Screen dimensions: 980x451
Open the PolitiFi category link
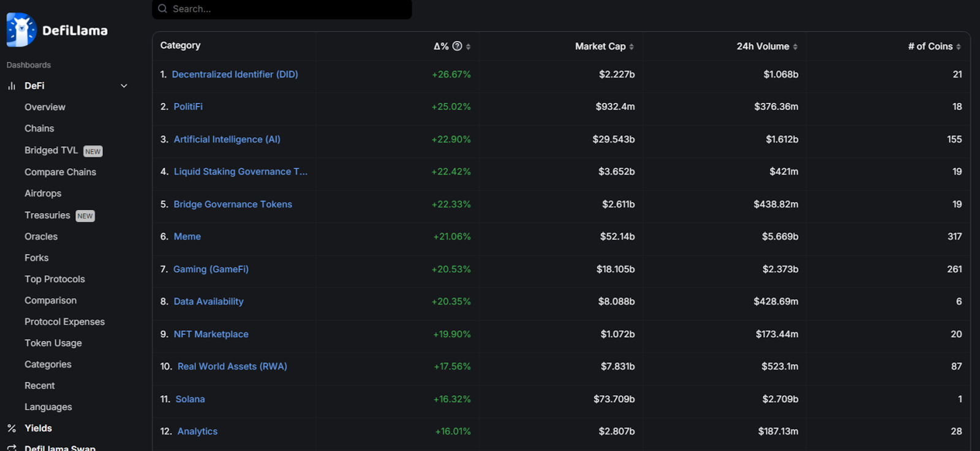[x=188, y=106]
